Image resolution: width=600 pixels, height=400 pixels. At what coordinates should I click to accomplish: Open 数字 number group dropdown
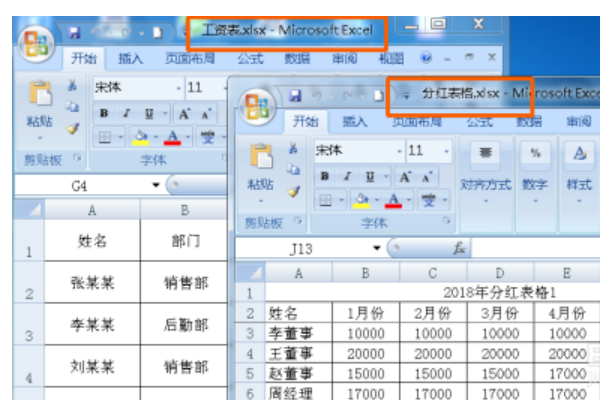[x=535, y=201]
